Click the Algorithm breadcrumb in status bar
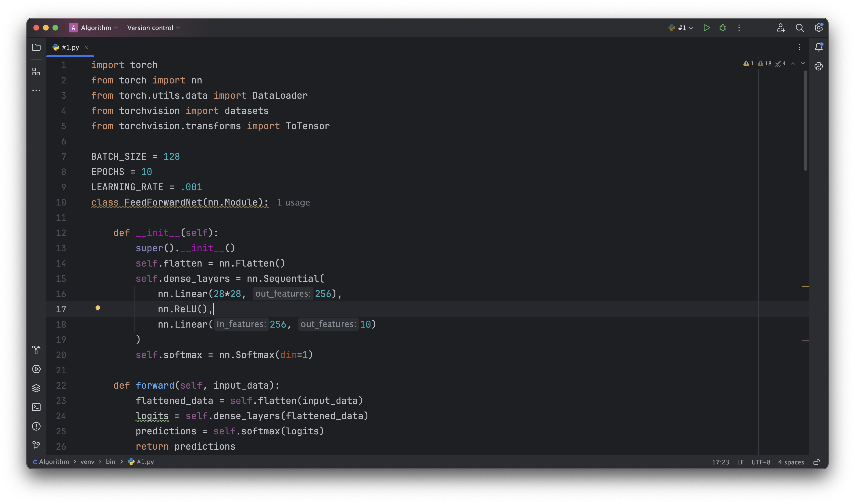Screen dimensions: 855x504 click(x=51, y=462)
